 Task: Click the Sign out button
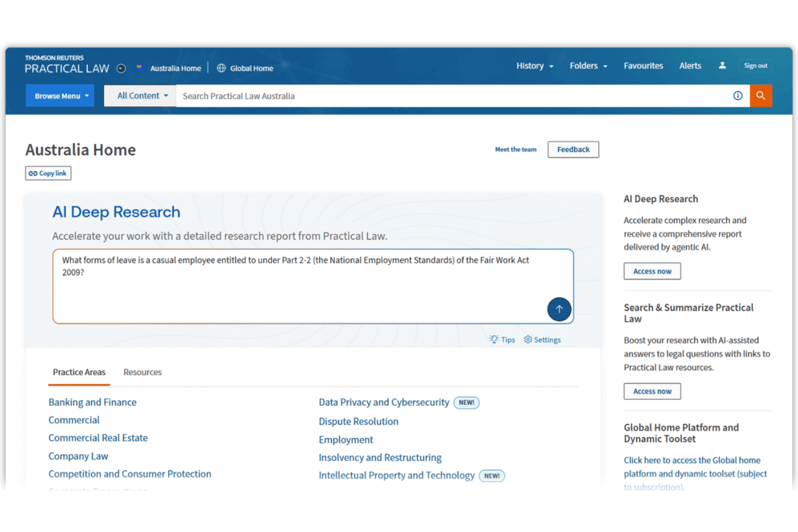click(755, 66)
